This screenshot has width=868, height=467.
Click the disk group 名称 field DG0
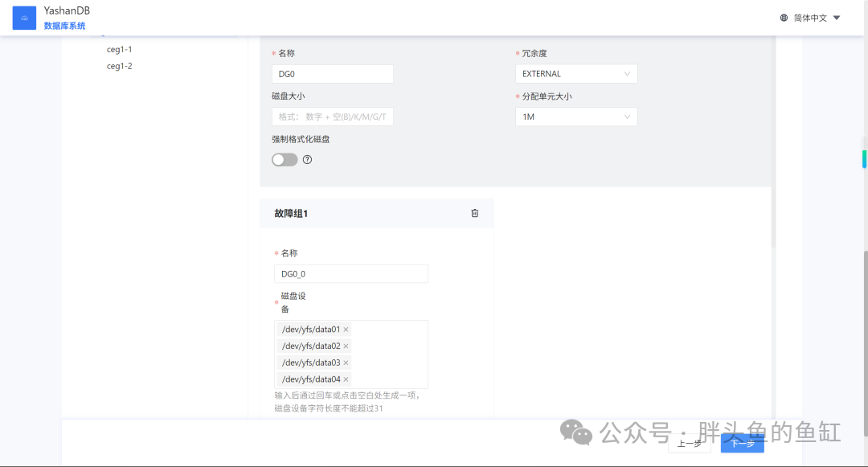(333, 74)
